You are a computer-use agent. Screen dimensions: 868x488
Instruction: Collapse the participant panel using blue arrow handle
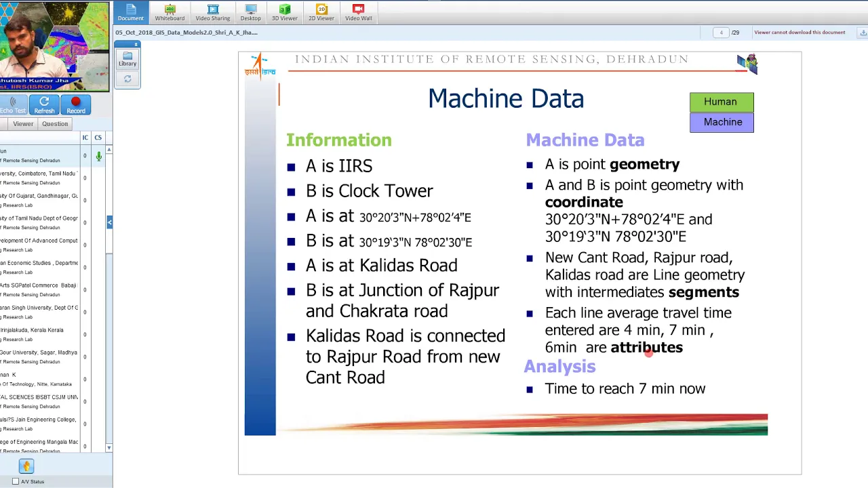pos(109,222)
